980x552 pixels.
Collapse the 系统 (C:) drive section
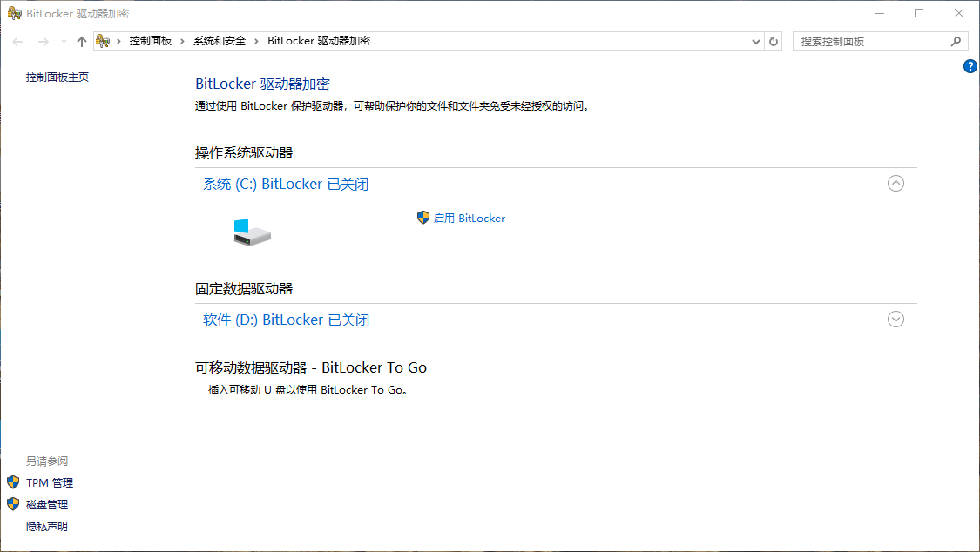(896, 184)
